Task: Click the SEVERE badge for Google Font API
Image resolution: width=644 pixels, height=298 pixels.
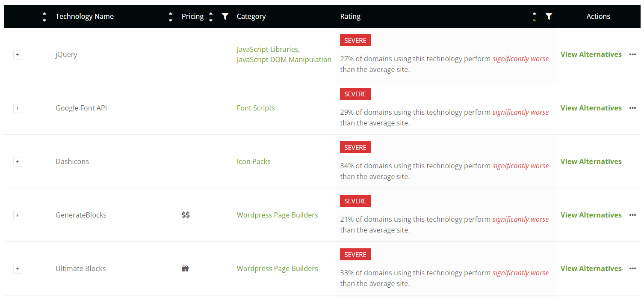Action: (x=355, y=94)
